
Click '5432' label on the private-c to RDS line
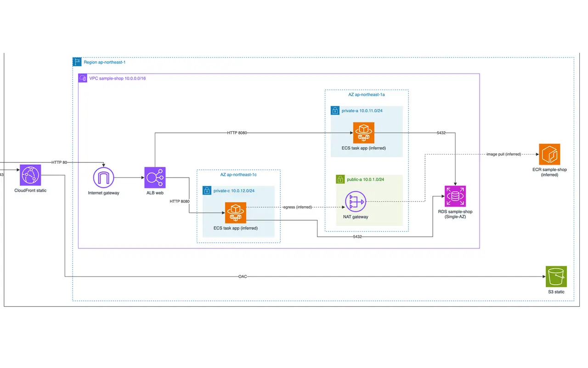click(x=358, y=237)
